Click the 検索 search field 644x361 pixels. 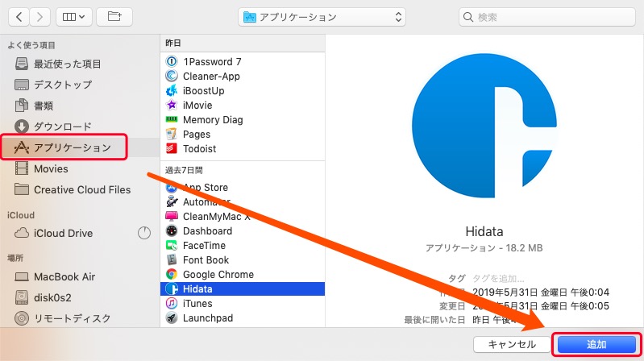tap(546, 17)
